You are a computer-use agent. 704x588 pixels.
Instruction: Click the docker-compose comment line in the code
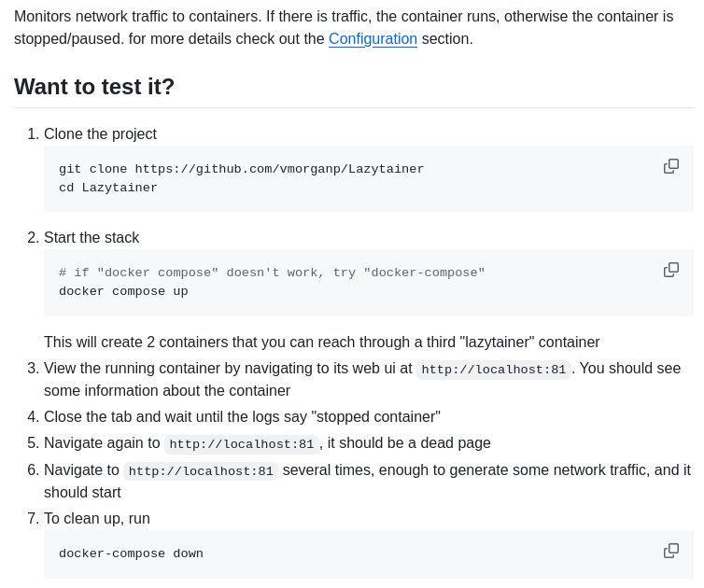(x=272, y=273)
